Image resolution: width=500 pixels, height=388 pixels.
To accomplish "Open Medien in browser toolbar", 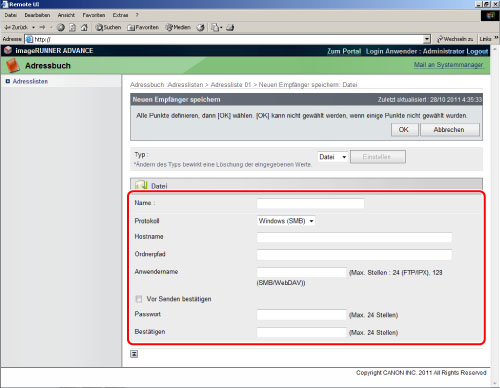I will (x=178, y=27).
